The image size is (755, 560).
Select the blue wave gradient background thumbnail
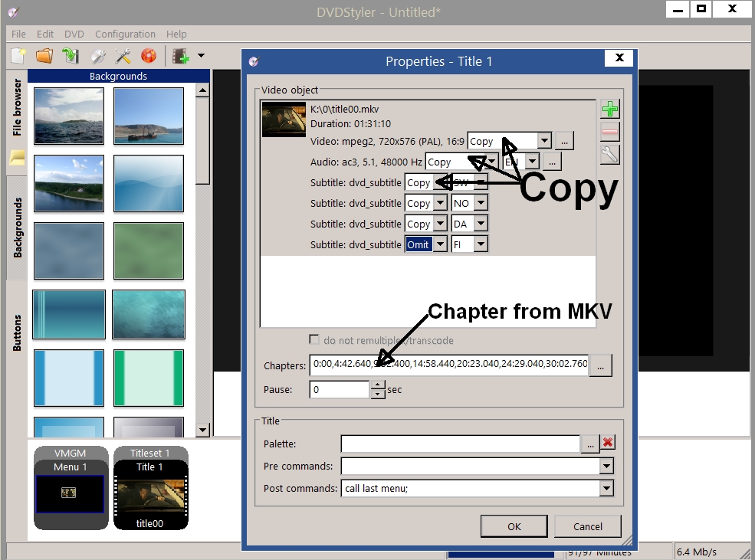148,183
